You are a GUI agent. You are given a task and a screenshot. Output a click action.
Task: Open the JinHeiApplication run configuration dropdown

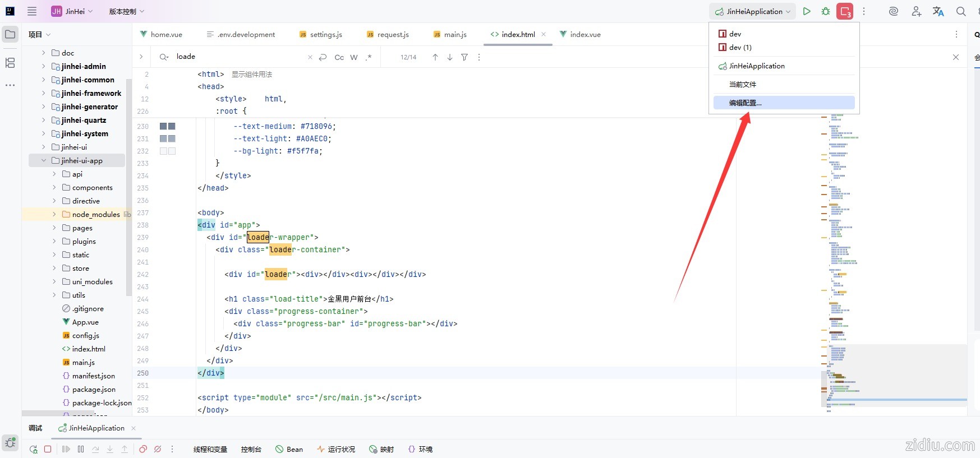coord(753,11)
